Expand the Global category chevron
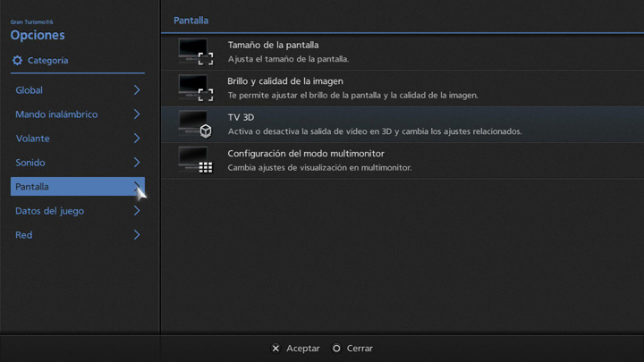Image resolution: width=644 pixels, height=362 pixels. tap(137, 90)
